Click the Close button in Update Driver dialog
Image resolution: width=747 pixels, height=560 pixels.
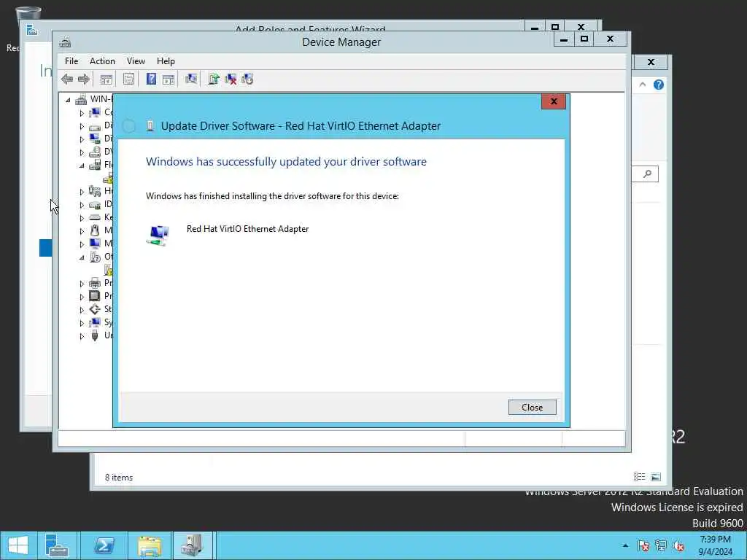(532, 407)
